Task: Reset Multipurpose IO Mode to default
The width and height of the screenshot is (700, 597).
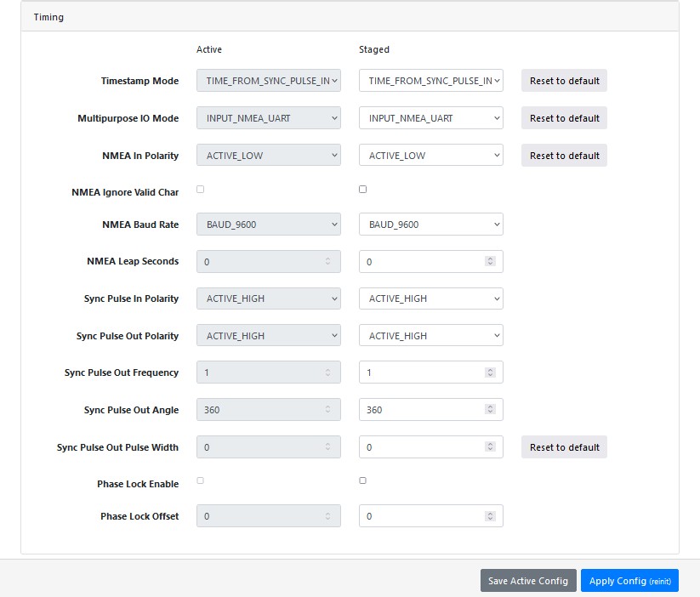Action: point(564,118)
